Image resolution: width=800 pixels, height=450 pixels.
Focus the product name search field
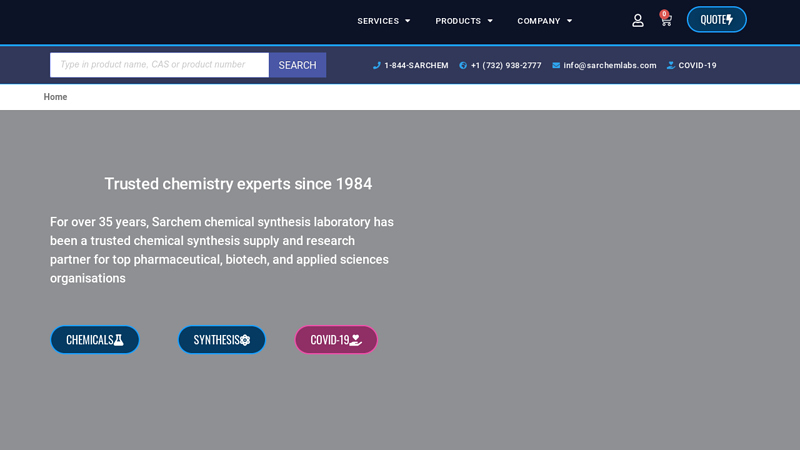[x=159, y=65]
